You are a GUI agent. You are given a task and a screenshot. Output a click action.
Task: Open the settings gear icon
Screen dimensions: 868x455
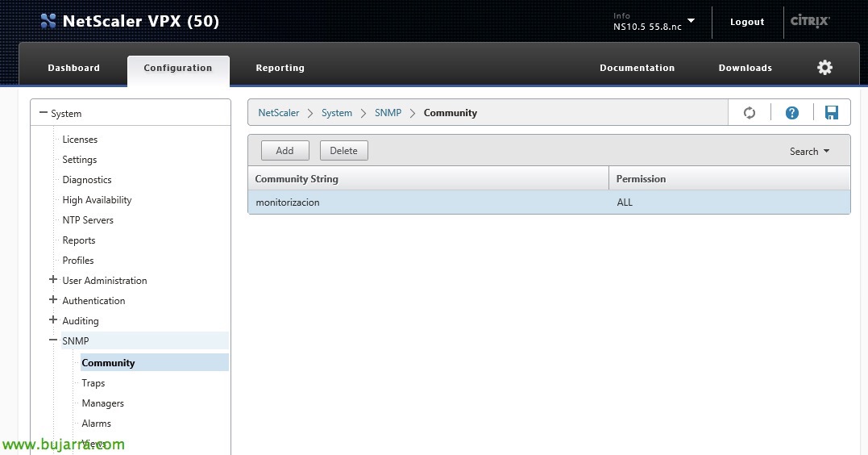[824, 68]
